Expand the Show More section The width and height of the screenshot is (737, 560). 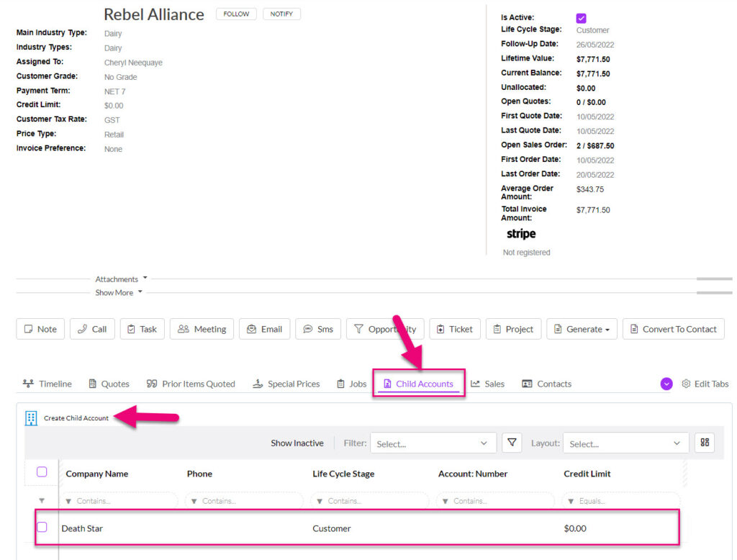coord(119,292)
